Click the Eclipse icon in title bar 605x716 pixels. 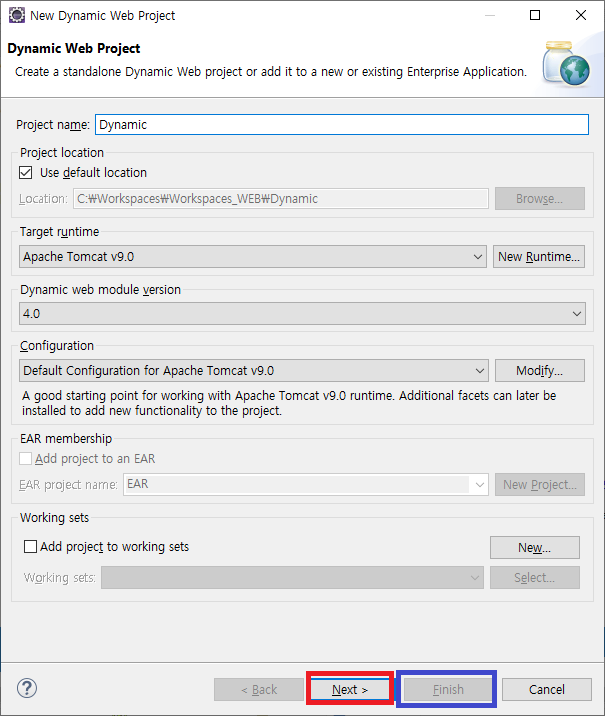tap(17, 15)
